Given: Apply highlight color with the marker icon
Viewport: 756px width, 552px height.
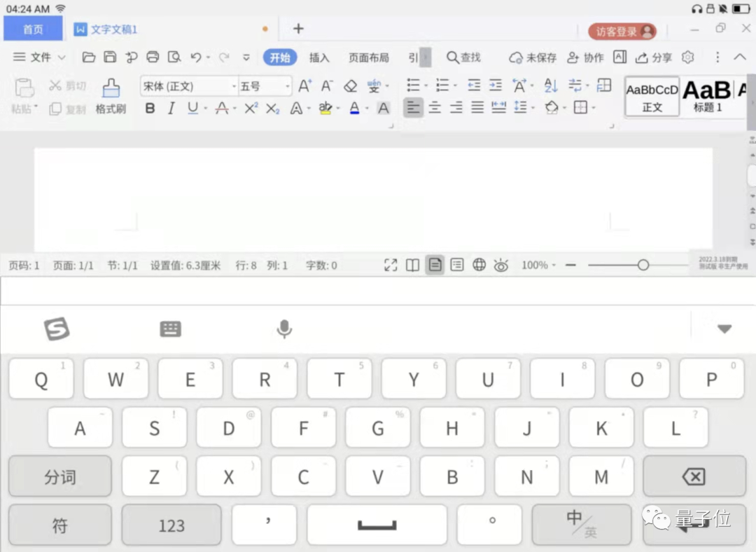Looking at the screenshot, I should pos(325,108).
